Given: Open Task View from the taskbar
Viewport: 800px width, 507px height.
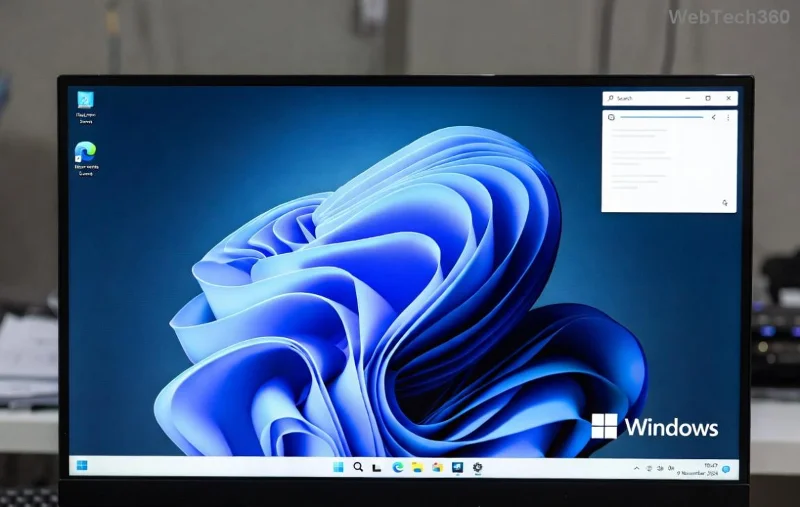Looking at the screenshot, I should click(x=377, y=467).
